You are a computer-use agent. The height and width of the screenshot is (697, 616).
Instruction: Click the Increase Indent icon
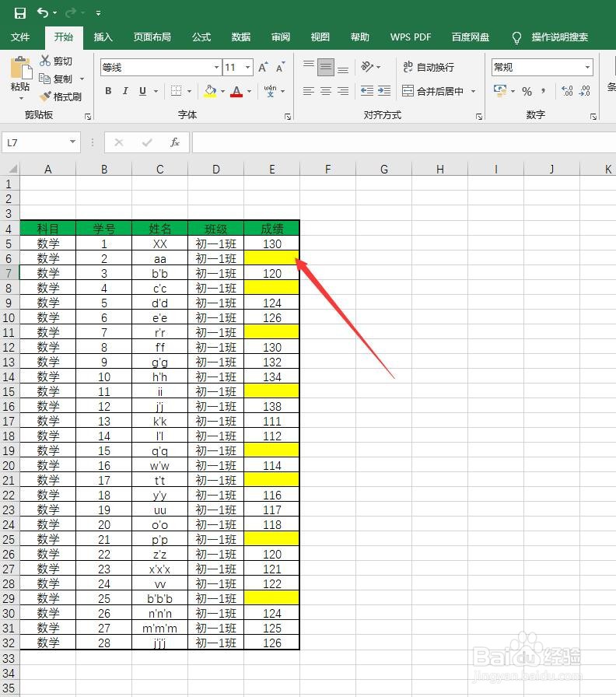(384, 91)
